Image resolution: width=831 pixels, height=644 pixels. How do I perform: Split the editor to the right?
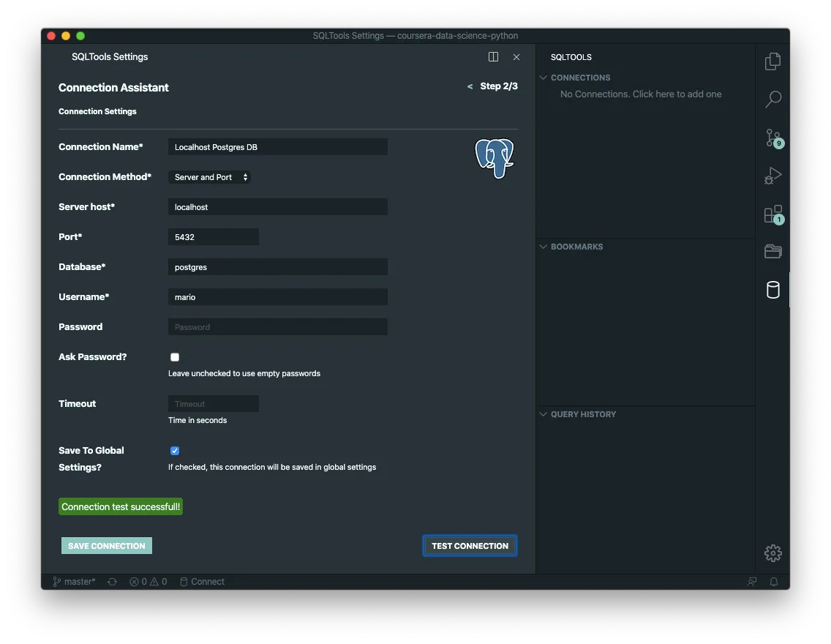tap(493, 56)
